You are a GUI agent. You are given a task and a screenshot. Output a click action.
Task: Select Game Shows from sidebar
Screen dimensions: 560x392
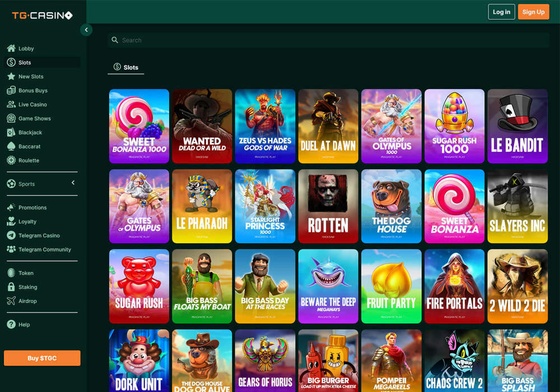(x=42, y=118)
